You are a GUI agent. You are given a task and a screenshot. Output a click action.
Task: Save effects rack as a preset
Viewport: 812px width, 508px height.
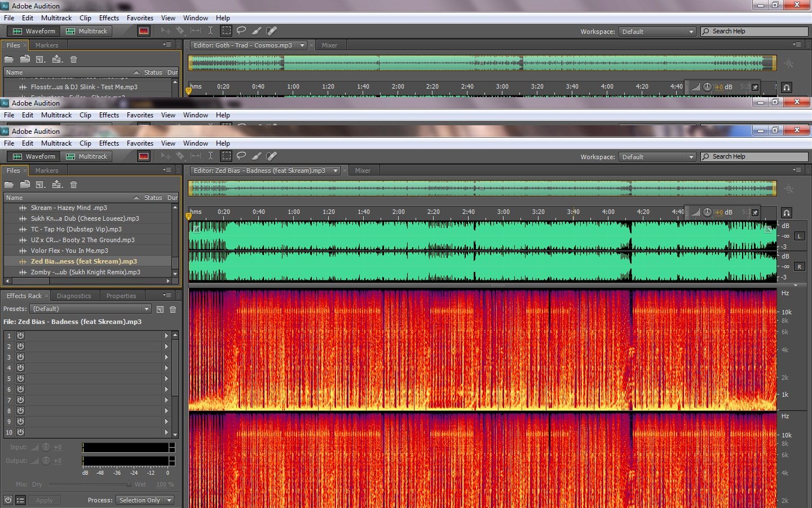click(160, 309)
